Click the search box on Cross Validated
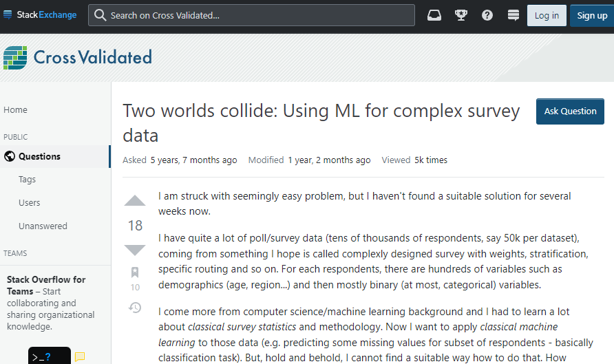The image size is (614, 364). pos(251,15)
